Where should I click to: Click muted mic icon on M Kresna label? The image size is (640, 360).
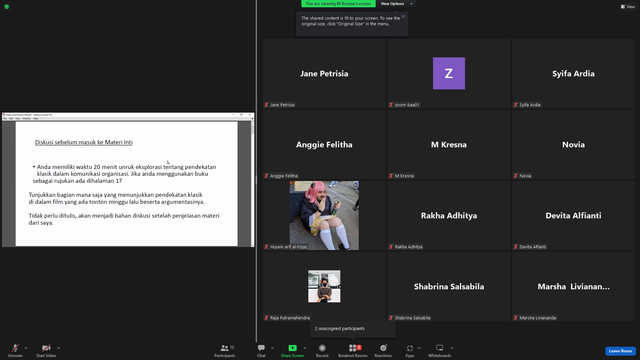[391, 176]
